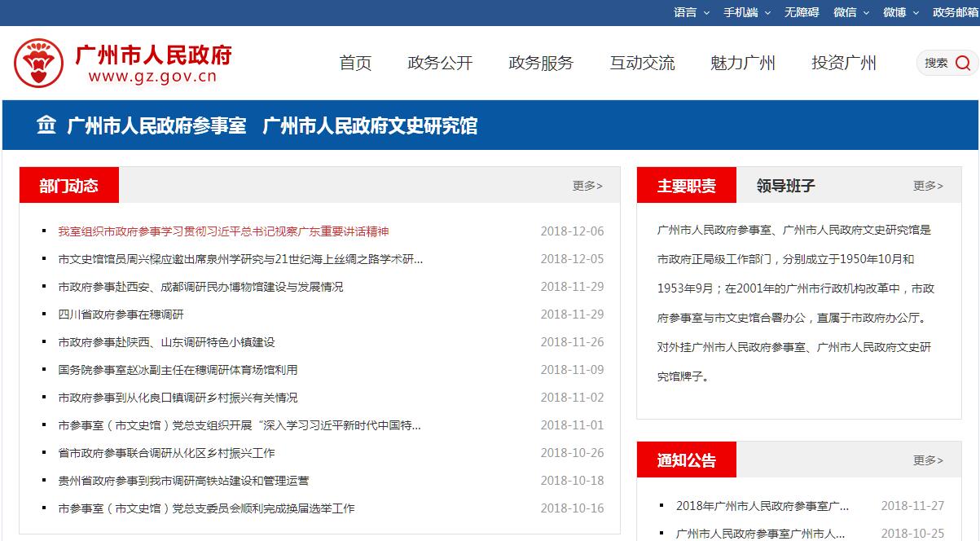Click 更多 beside 通知公告 heading
This screenshot has width=980, height=541.
coord(928,460)
